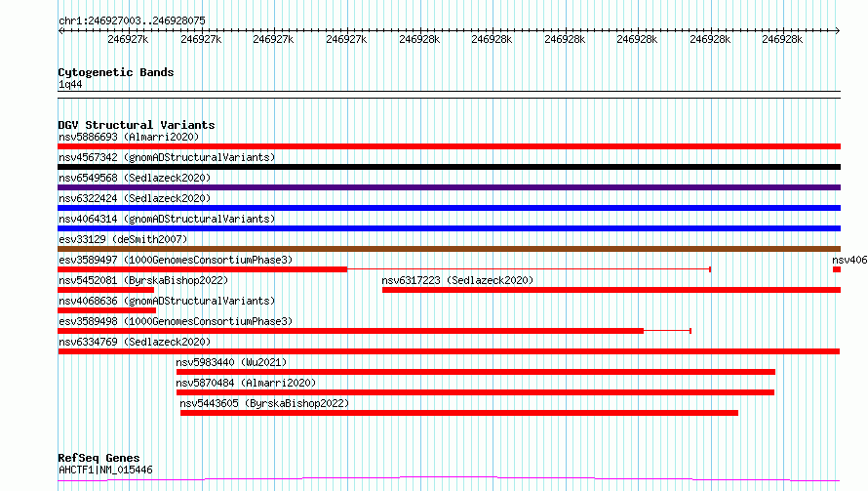Viewport: 868px width, 491px height.
Task: Click the chr1:246927003..246928075 coordinate text
Action: pyautogui.click(x=132, y=20)
